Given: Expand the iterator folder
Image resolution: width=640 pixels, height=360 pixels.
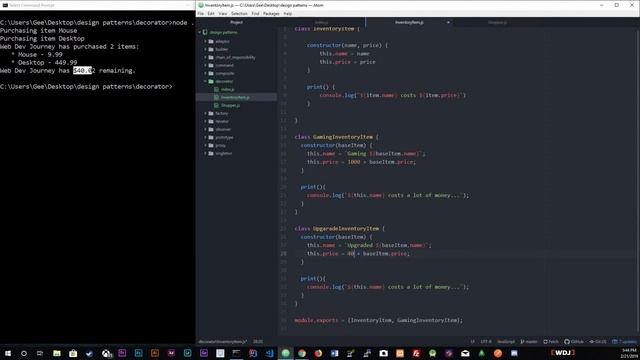Looking at the screenshot, I should [205, 121].
